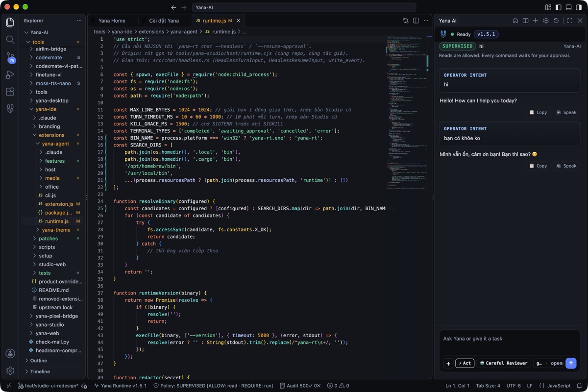Open the Run and Debug view

pyautogui.click(x=10, y=74)
